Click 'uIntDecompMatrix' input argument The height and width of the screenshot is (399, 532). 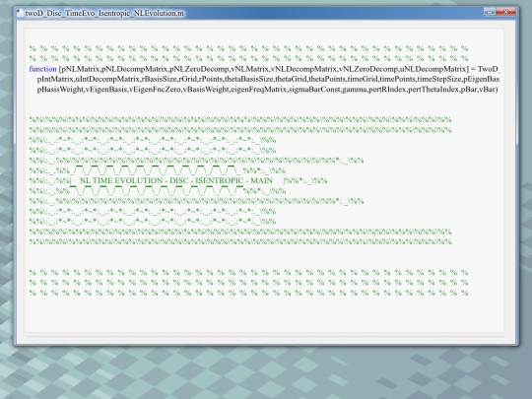click(107, 79)
